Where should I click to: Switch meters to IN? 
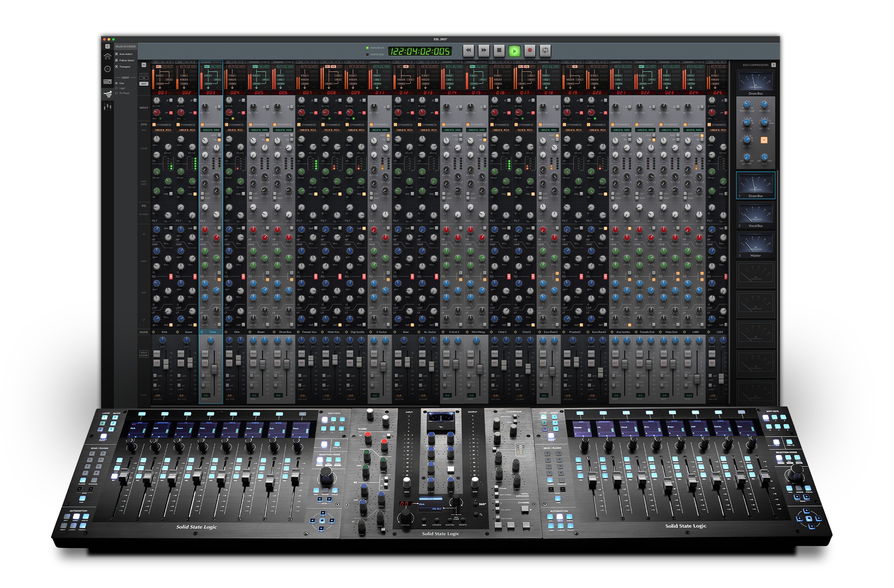tap(144, 78)
